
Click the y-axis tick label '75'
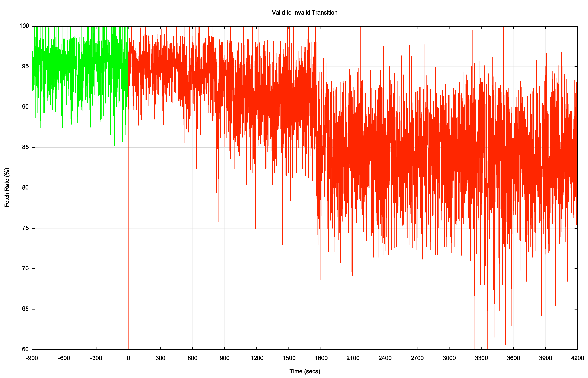(x=25, y=228)
